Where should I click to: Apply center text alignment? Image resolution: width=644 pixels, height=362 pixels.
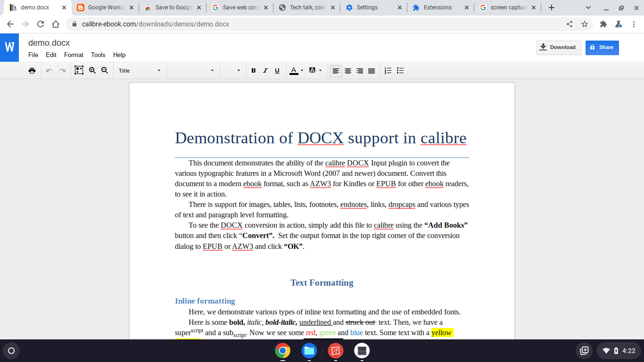[348, 70]
